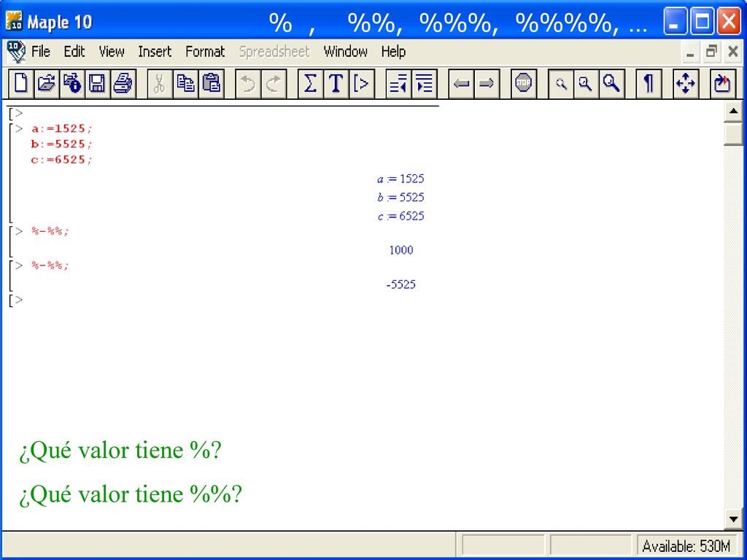The width and height of the screenshot is (747, 560).
Task: Click the output c := 6525
Action: tap(400, 216)
